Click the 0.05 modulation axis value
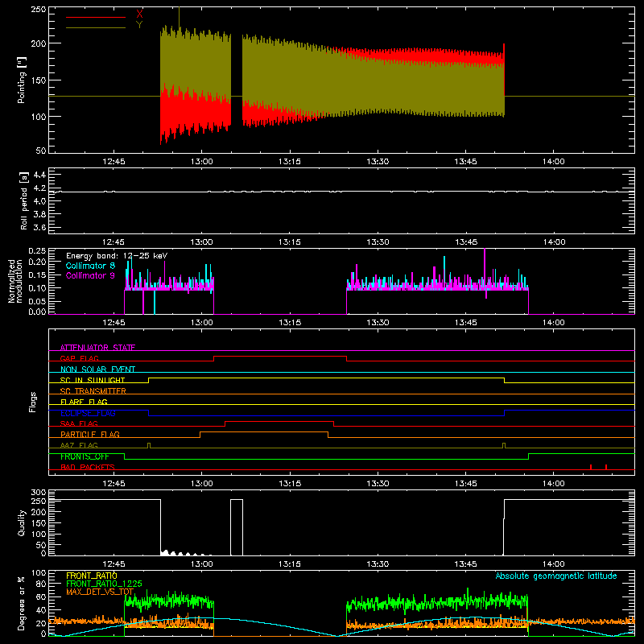 pyautogui.click(x=37, y=301)
